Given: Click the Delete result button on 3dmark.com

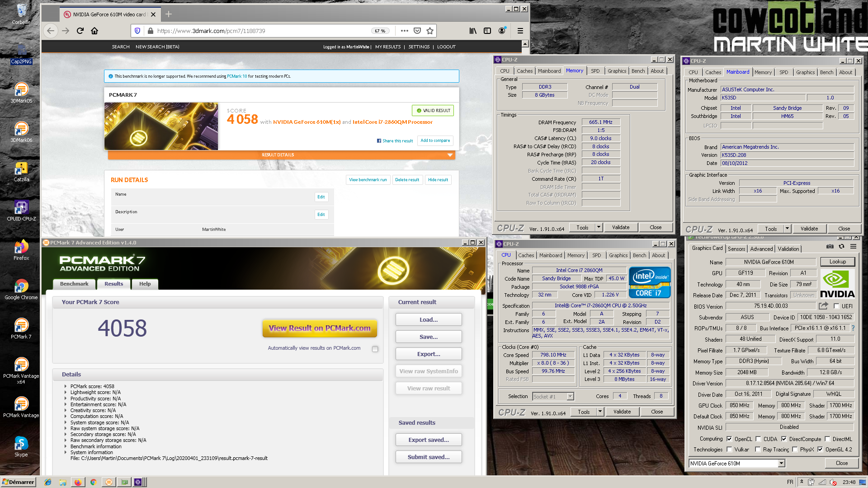Looking at the screenshot, I should click(x=407, y=180).
